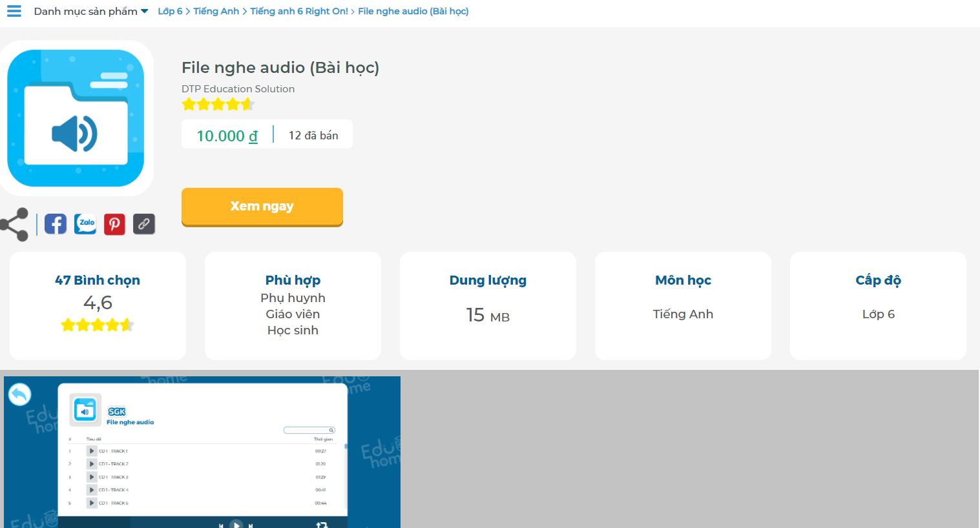Go to Lớp 6 in the breadcrumb
Image resolution: width=980 pixels, height=528 pixels.
(170, 11)
